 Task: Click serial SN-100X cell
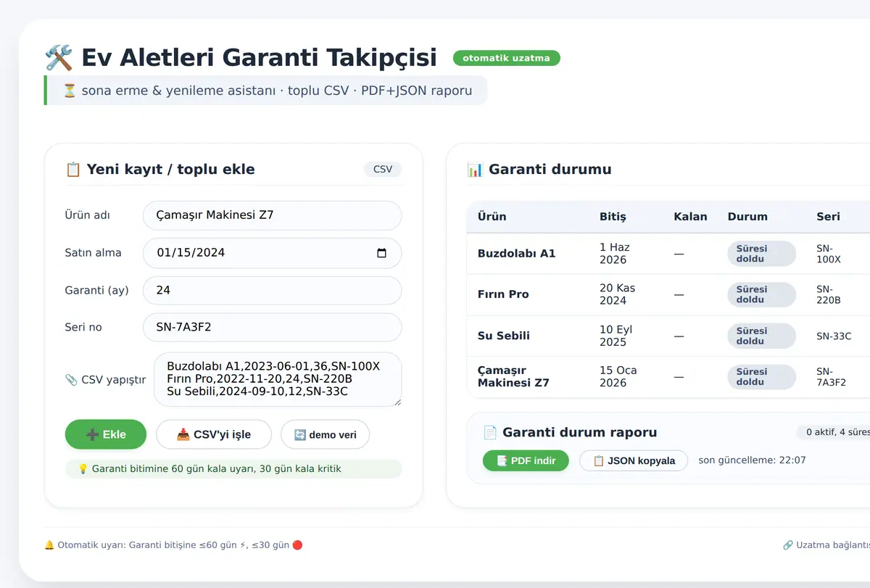point(829,254)
